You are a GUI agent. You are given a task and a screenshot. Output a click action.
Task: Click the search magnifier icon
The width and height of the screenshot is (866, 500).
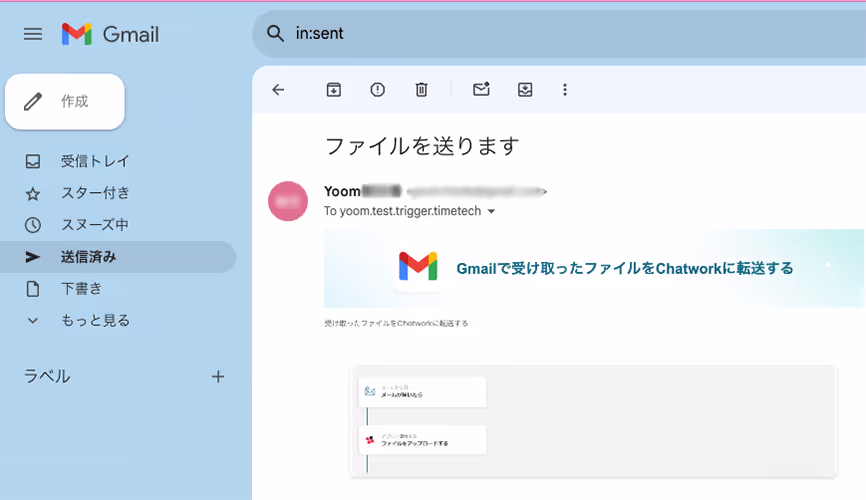tap(275, 34)
